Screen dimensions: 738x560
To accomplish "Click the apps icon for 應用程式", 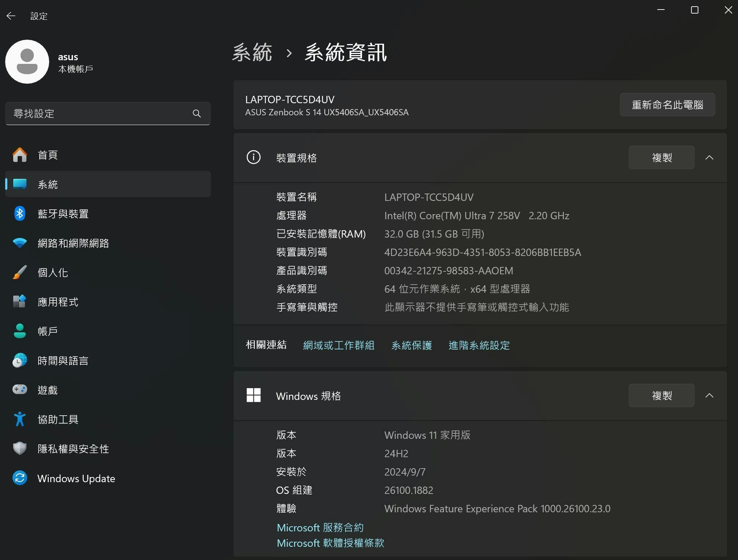I will pyautogui.click(x=20, y=301).
